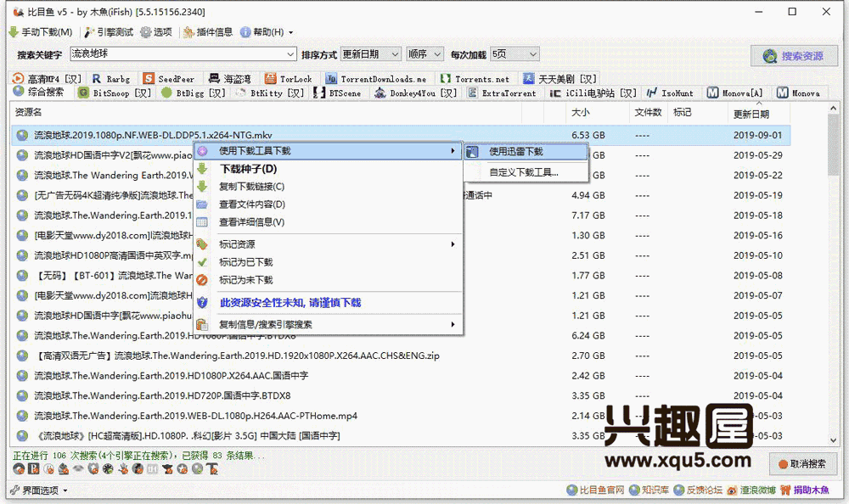Click the 标记 column header

click(x=697, y=113)
